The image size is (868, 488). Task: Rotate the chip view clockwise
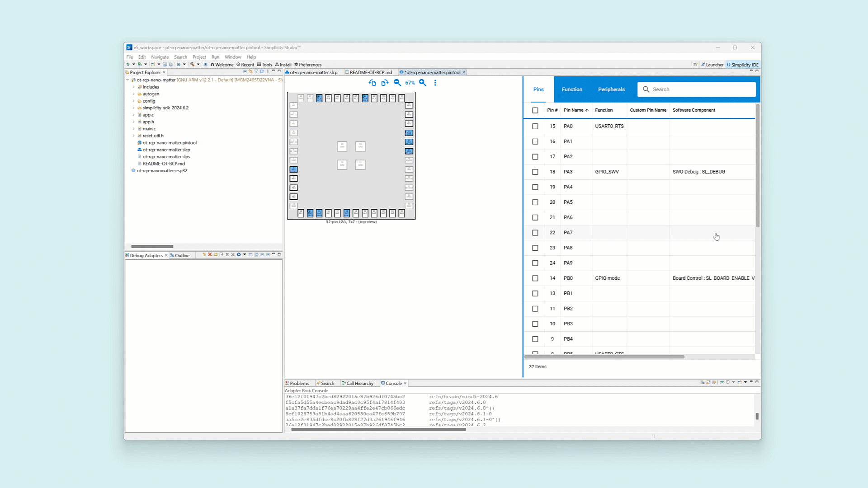pyautogui.click(x=385, y=83)
